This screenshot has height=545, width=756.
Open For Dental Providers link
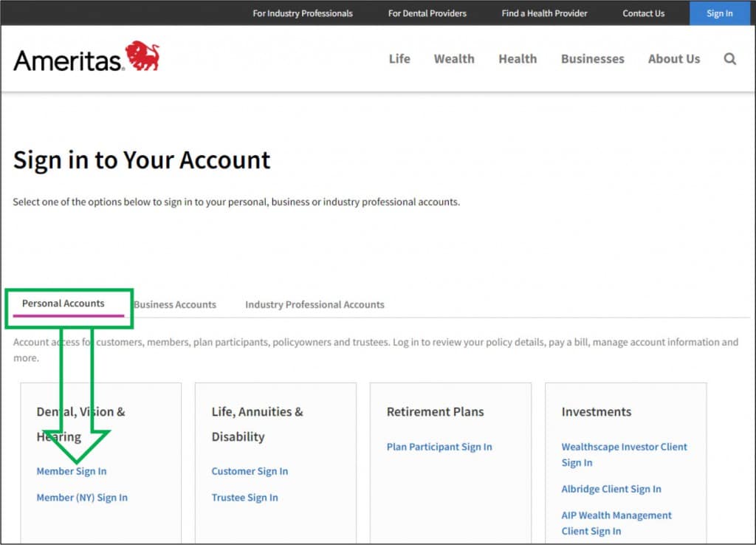(427, 13)
